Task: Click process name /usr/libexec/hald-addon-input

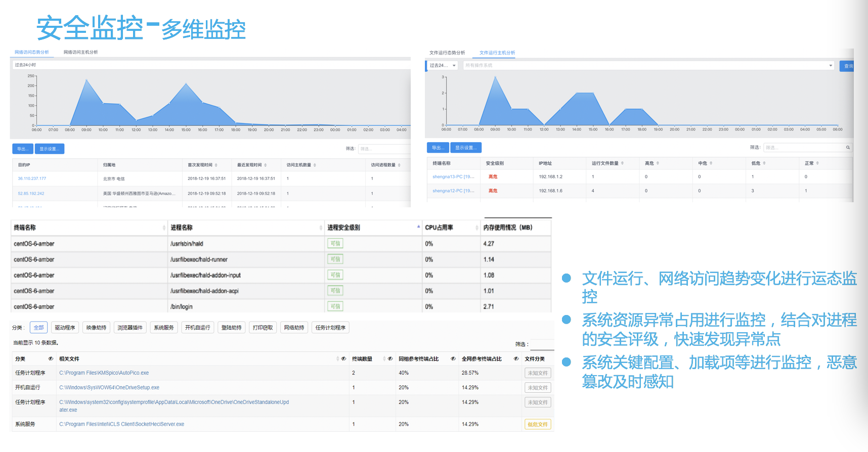Action: coord(205,275)
